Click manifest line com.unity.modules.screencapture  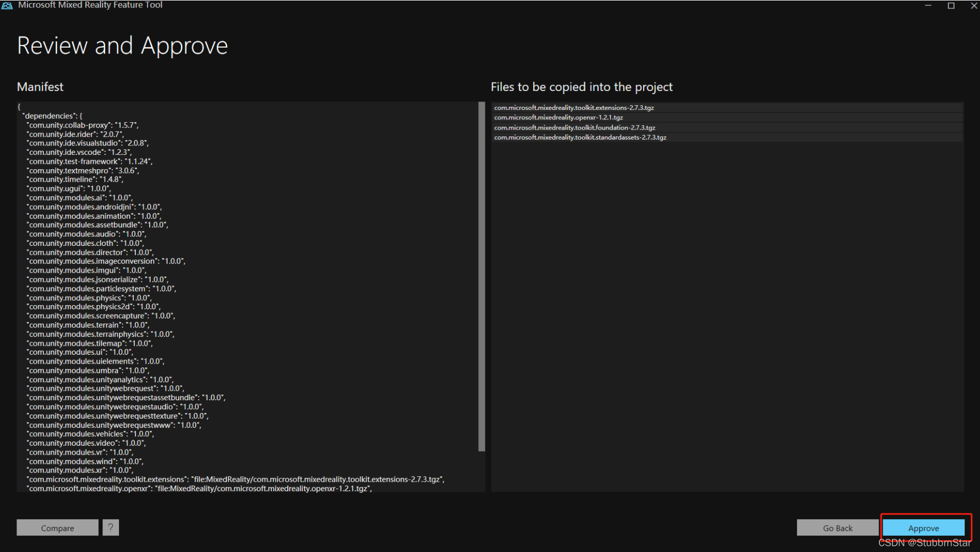pos(101,316)
